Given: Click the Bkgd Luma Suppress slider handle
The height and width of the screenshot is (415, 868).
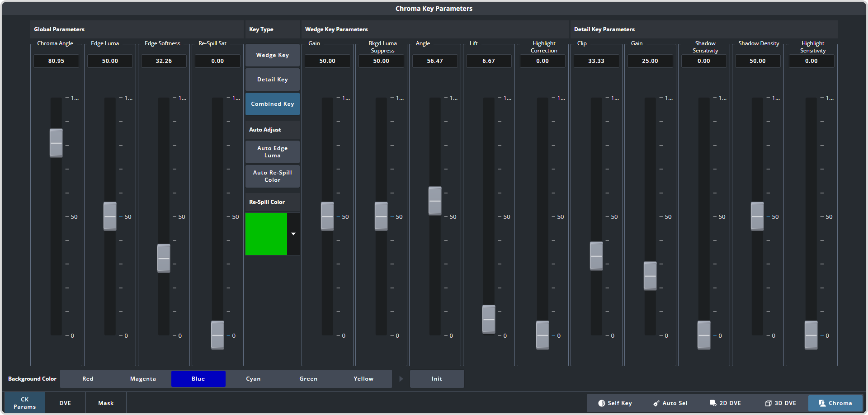Looking at the screenshot, I should point(381,216).
